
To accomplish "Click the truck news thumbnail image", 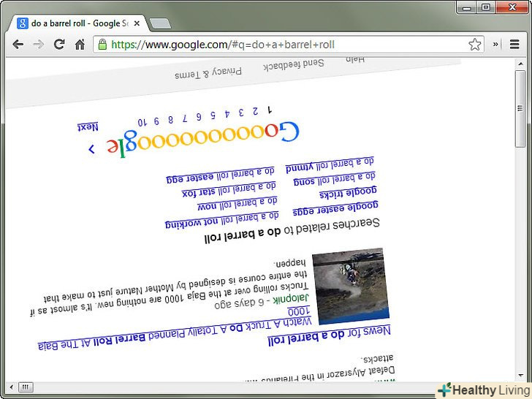I will 351,286.
